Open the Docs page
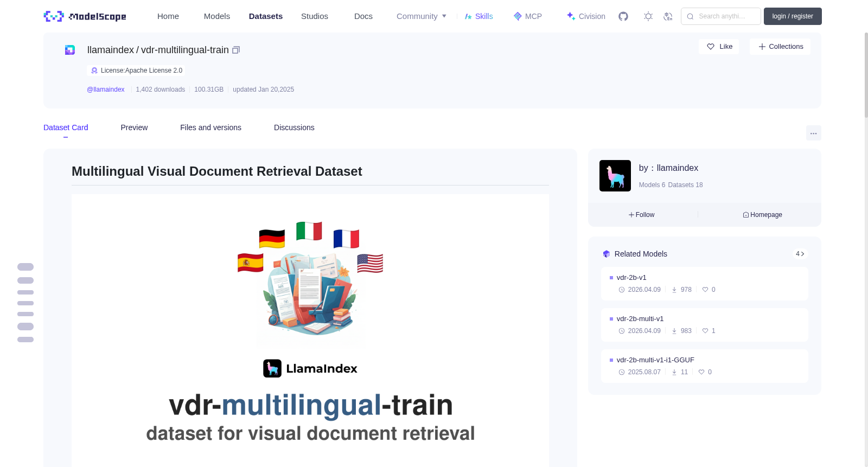Screen dimensions: 868x467 [363, 16]
